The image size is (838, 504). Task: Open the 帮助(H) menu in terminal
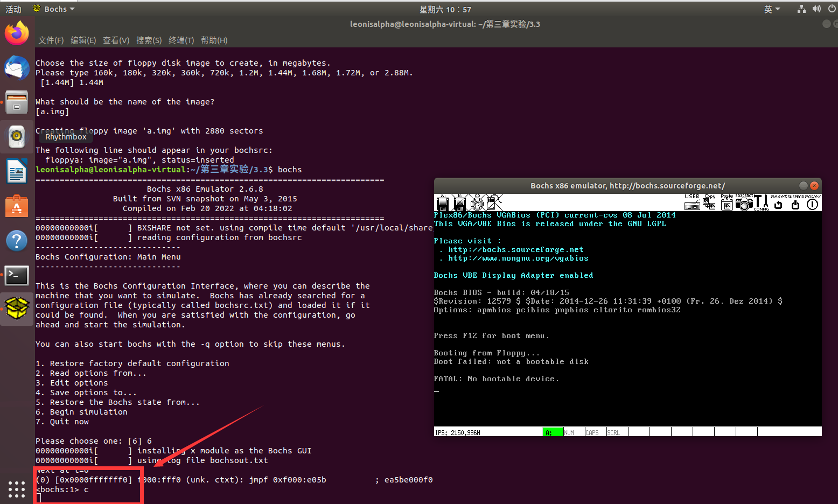214,40
